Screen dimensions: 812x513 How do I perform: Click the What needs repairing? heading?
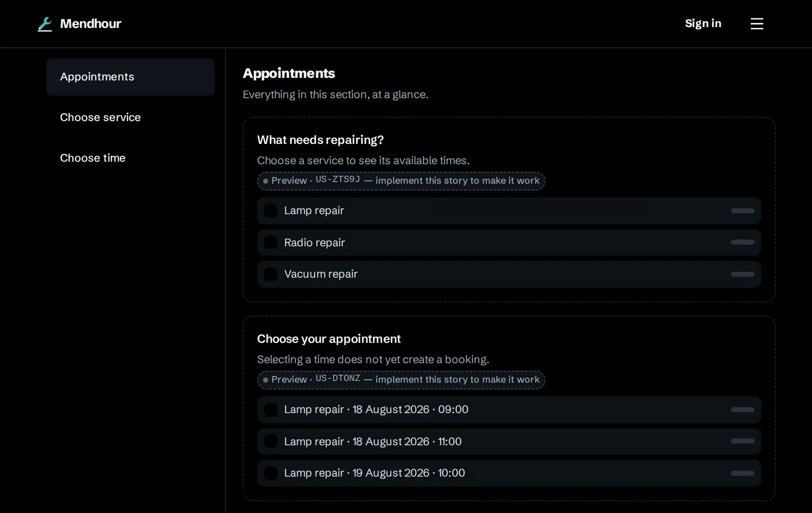[321, 140]
